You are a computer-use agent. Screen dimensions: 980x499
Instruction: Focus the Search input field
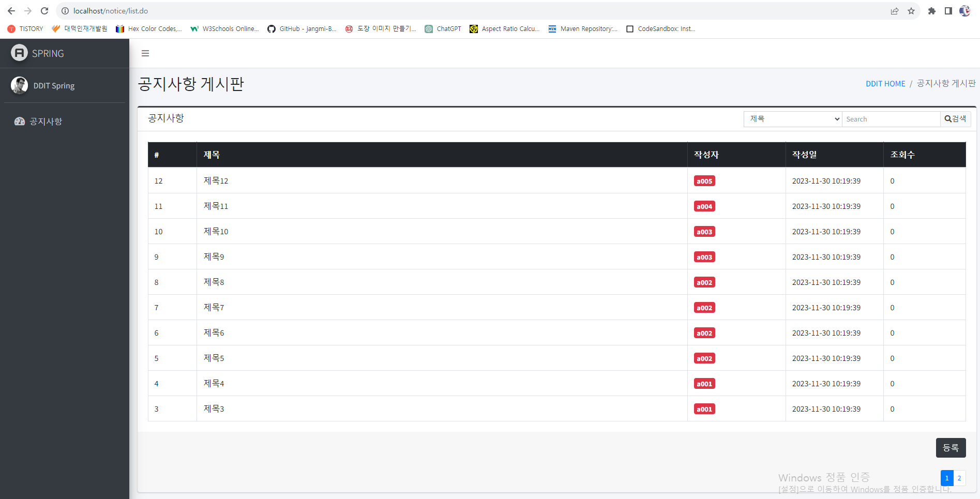click(891, 119)
